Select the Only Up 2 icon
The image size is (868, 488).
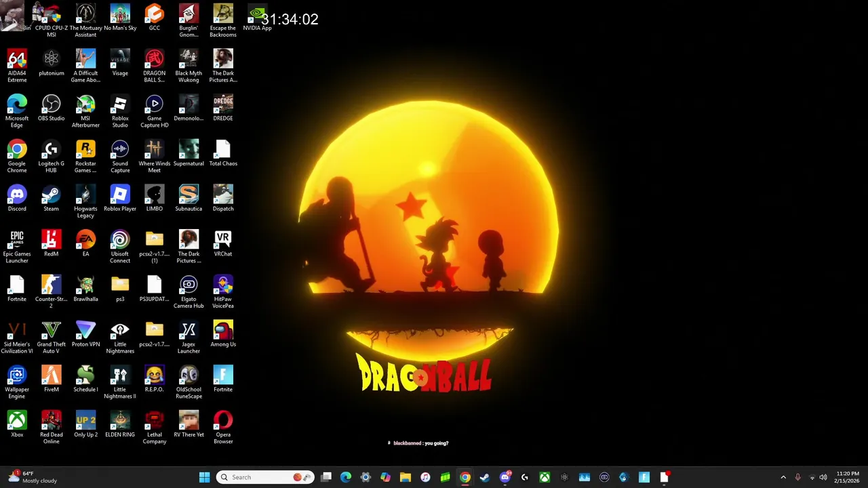click(85, 425)
